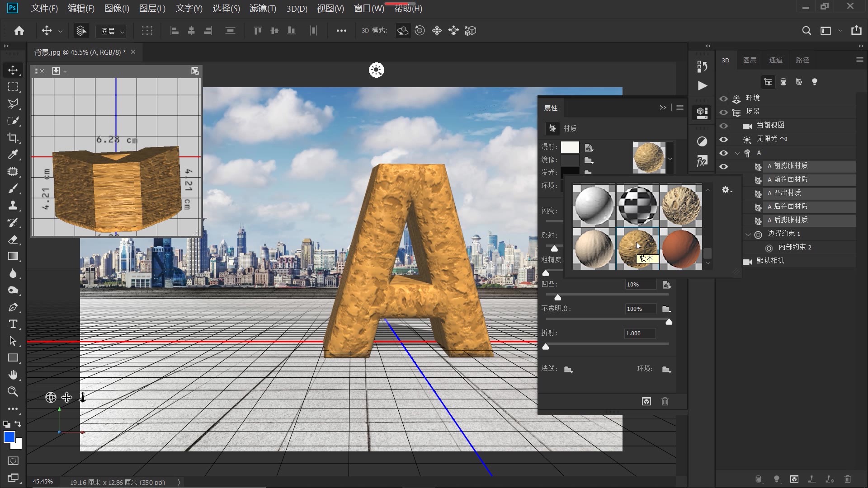The image size is (868, 488).
Task: Delete the material with properties trash icon
Action: pyautogui.click(x=665, y=401)
